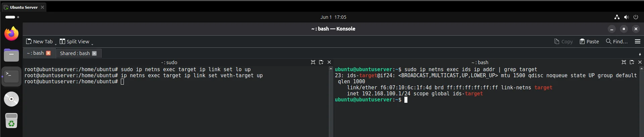Click the new tab sparkle icon at tab bar end
The image size is (644, 137).
pos(640,54)
